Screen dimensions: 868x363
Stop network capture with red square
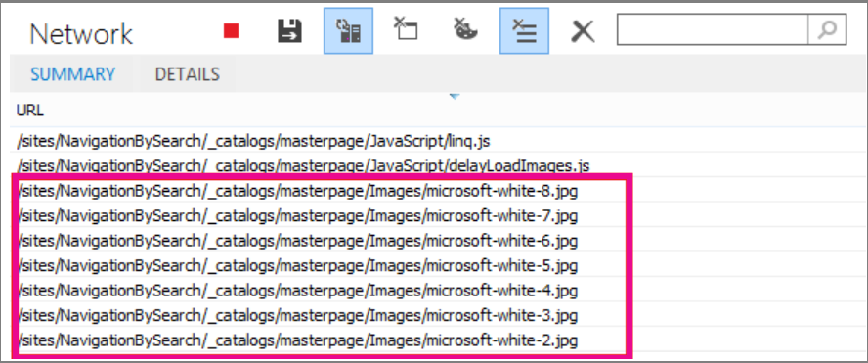click(x=231, y=31)
